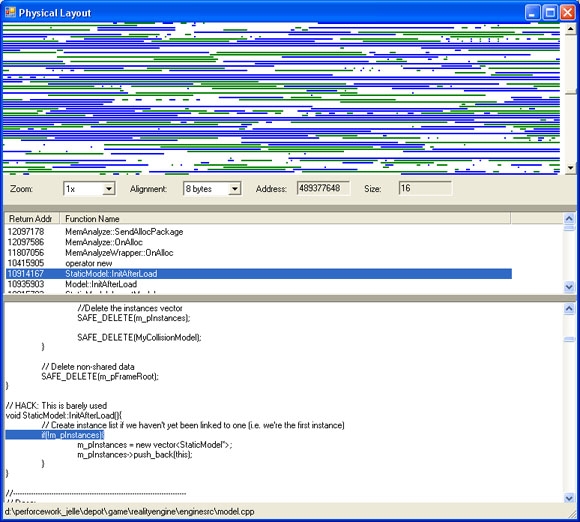Viewport: 580px width, 522px height.
Task: Click scroll-down arrow of call stack list
Action: [569, 286]
